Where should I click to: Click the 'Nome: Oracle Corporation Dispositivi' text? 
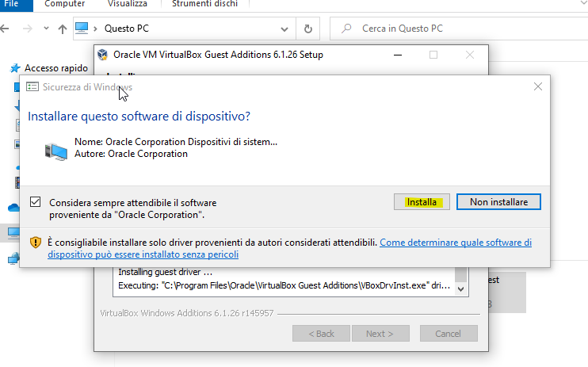point(176,142)
